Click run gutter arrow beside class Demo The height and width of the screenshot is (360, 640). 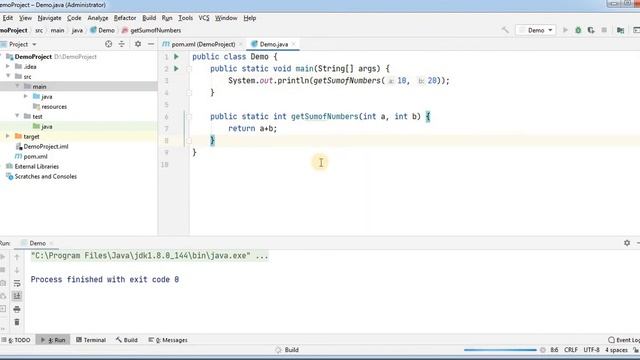pos(176,56)
